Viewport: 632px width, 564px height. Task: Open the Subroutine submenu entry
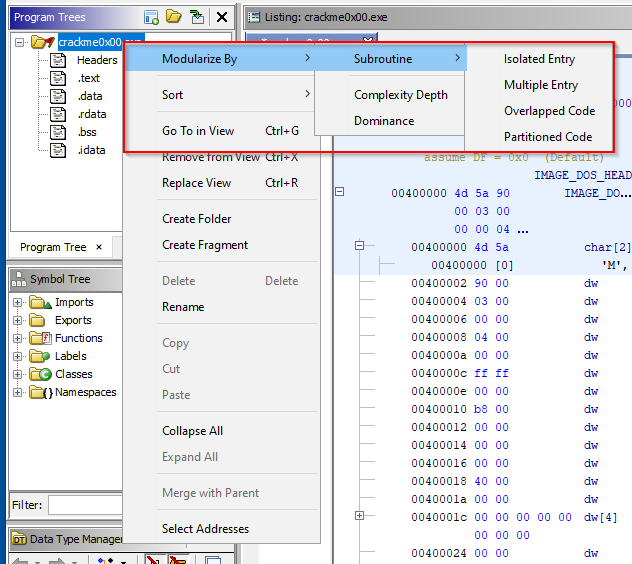(390, 59)
